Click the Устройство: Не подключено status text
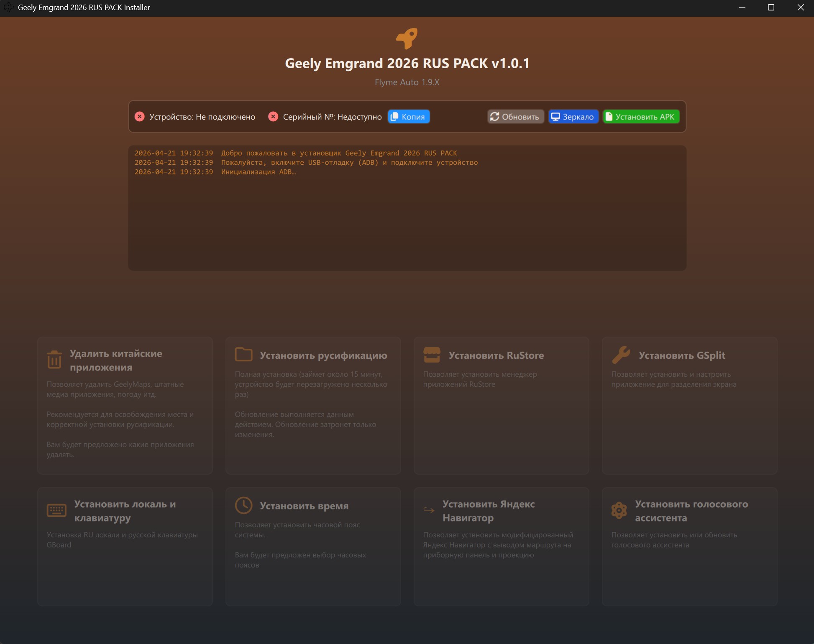Viewport: 814px width, 644px height. [x=202, y=117]
